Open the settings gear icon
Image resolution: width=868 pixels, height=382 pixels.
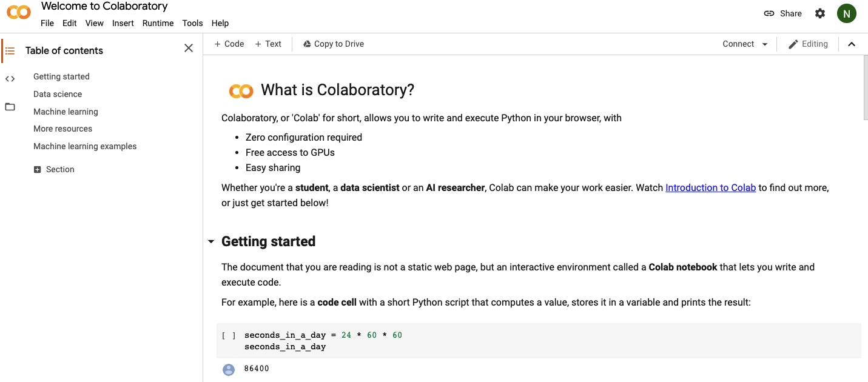click(x=820, y=13)
